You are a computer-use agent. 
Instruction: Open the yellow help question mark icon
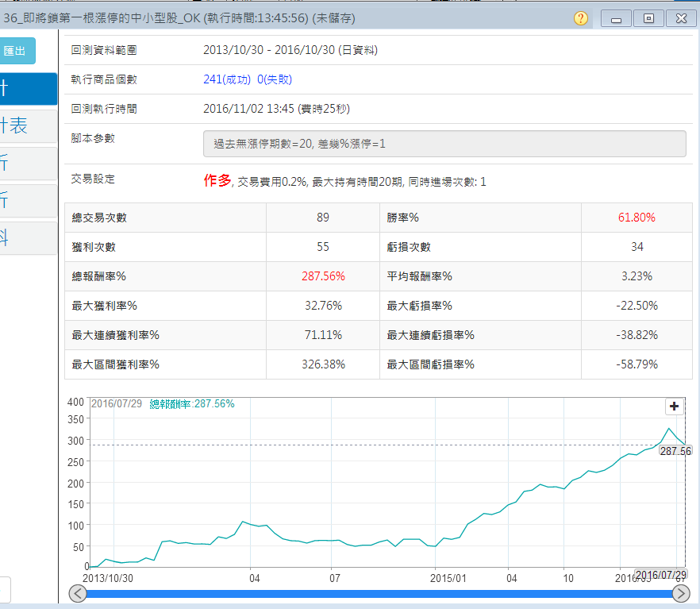pos(581,18)
